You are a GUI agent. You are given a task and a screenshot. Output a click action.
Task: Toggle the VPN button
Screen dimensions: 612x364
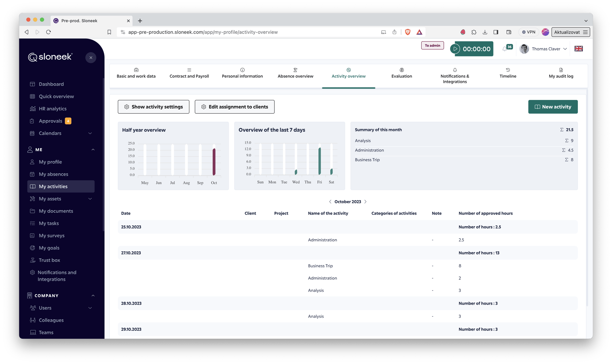click(528, 32)
